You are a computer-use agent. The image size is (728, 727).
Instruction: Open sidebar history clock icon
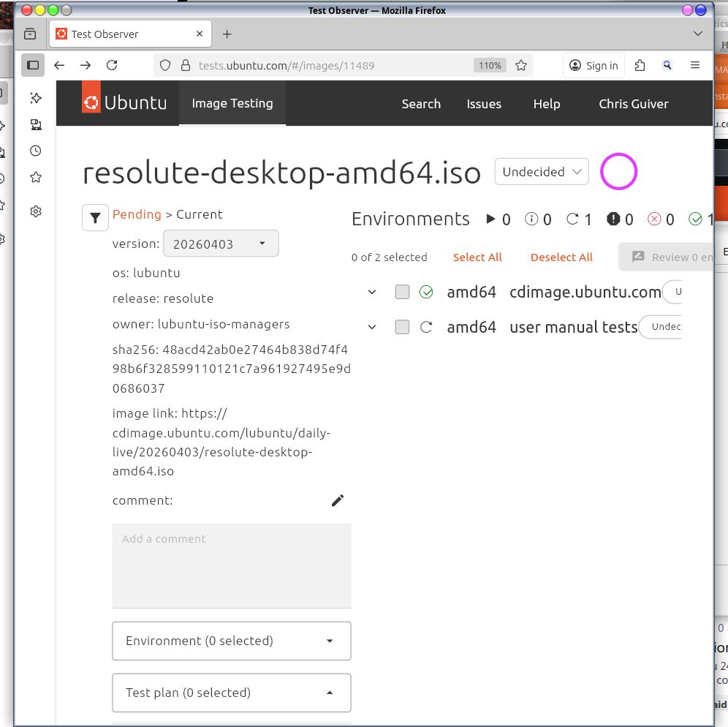pyautogui.click(x=35, y=151)
